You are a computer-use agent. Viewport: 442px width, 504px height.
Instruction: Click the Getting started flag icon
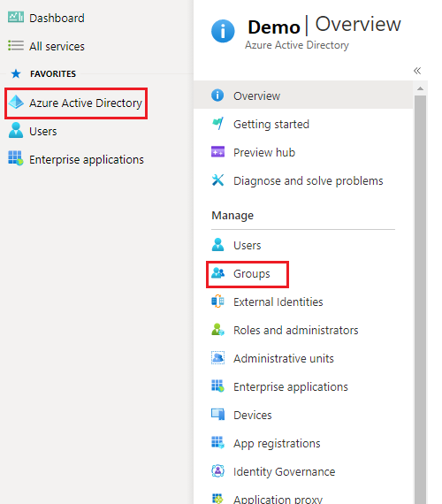[217, 124]
